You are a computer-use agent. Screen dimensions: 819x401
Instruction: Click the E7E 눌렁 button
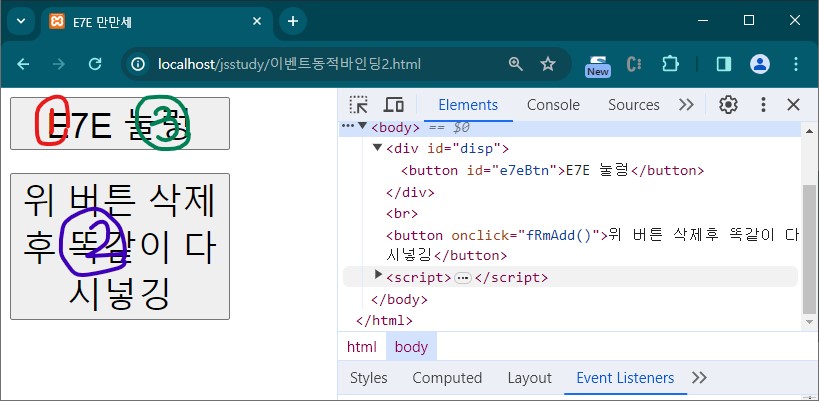pyautogui.click(x=120, y=123)
